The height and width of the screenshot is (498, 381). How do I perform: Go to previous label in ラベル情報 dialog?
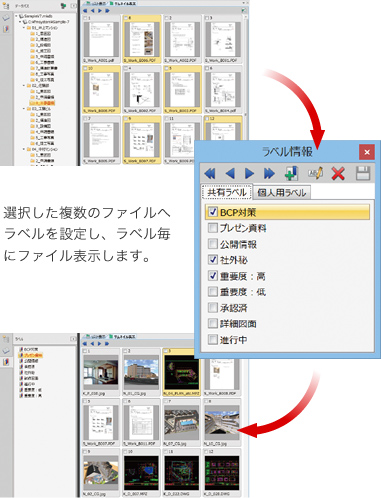point(230,174)
